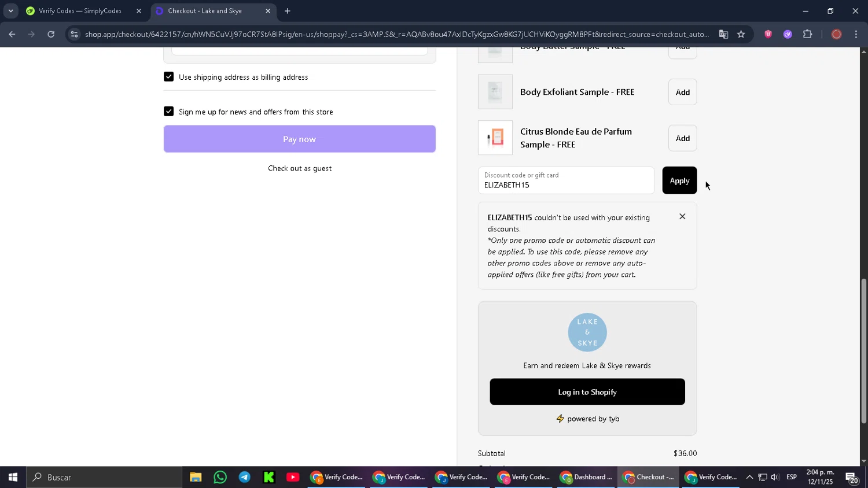The image size is (868, 488).
Task: Add Citrus Blonde Eau de Parfum Sample
Action: 682,139
